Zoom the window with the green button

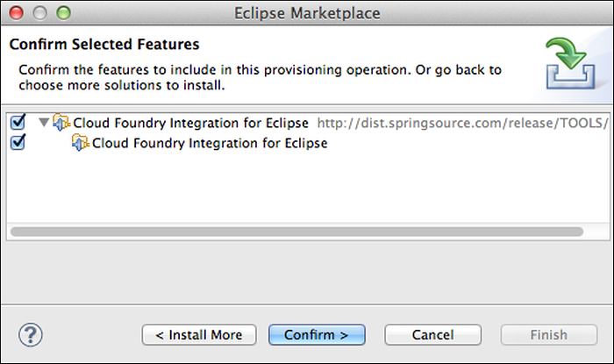tap(61, 13)
